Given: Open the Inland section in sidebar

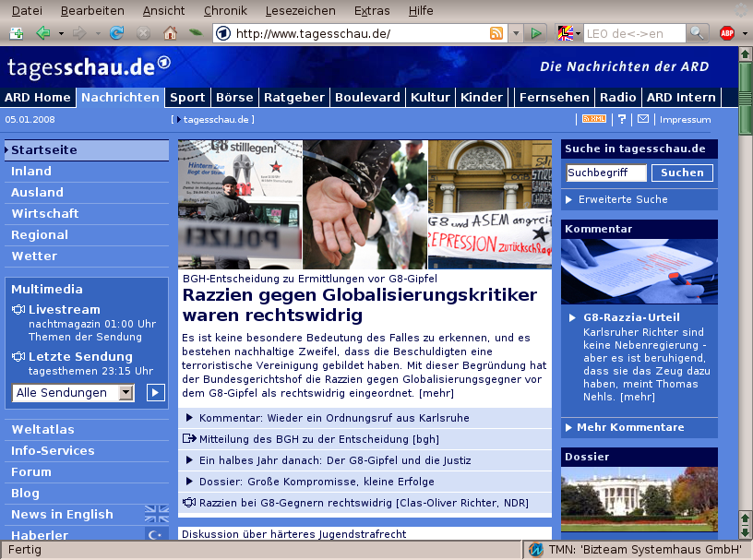Looking at the screenshot, I should (30, 172).
